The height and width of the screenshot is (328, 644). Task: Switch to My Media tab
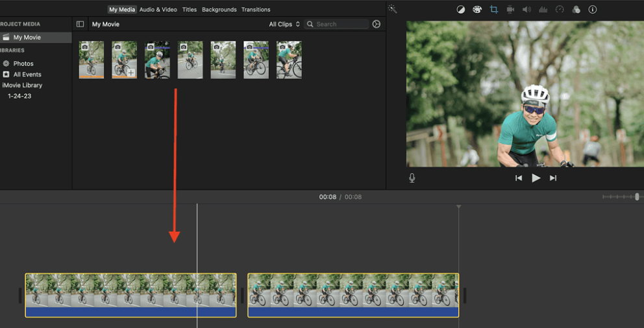pos(122,10)
